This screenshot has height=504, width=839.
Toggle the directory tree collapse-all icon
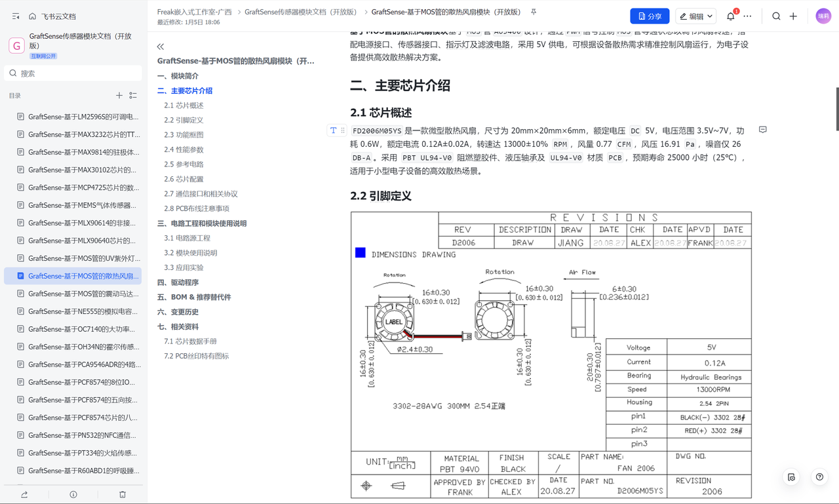coord(133,96)
